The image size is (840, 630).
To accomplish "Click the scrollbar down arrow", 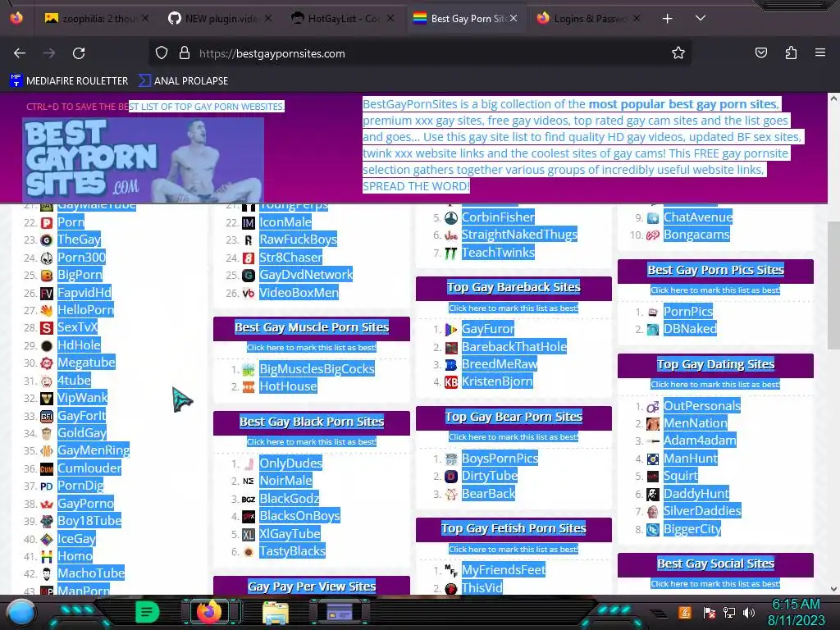I will [x=833, y=589].
